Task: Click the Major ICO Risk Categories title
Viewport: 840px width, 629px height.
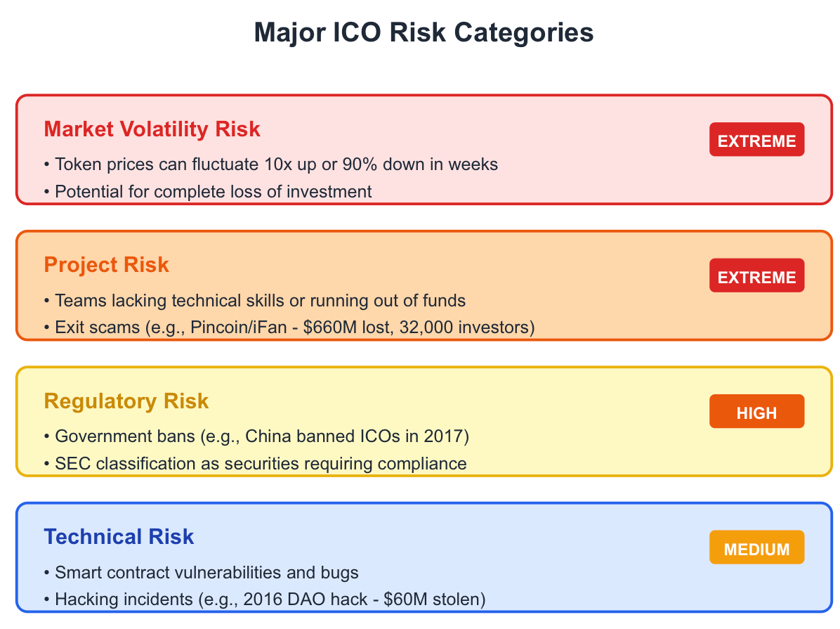Action: click(424, 33)
